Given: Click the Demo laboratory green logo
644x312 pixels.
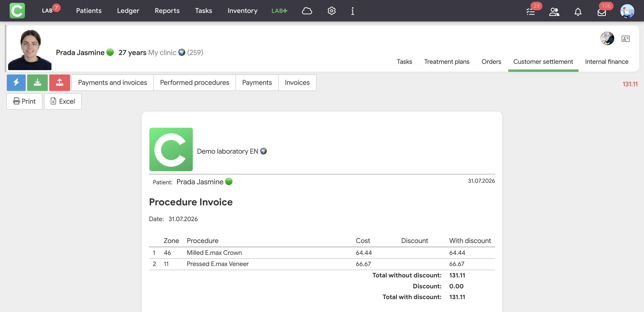Looking at the screenshot, I should pyautogui.click(x=171, y=149).
